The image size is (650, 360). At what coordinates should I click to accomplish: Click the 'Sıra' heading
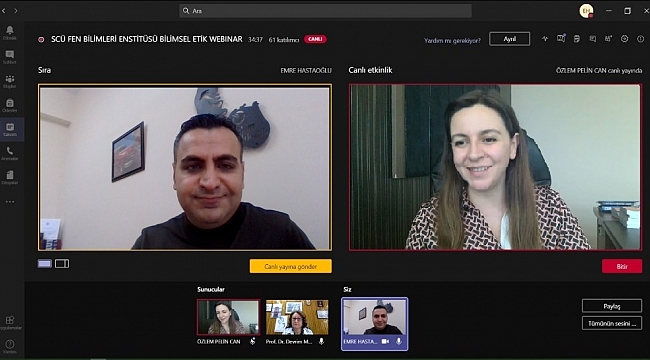coord(44,70)
